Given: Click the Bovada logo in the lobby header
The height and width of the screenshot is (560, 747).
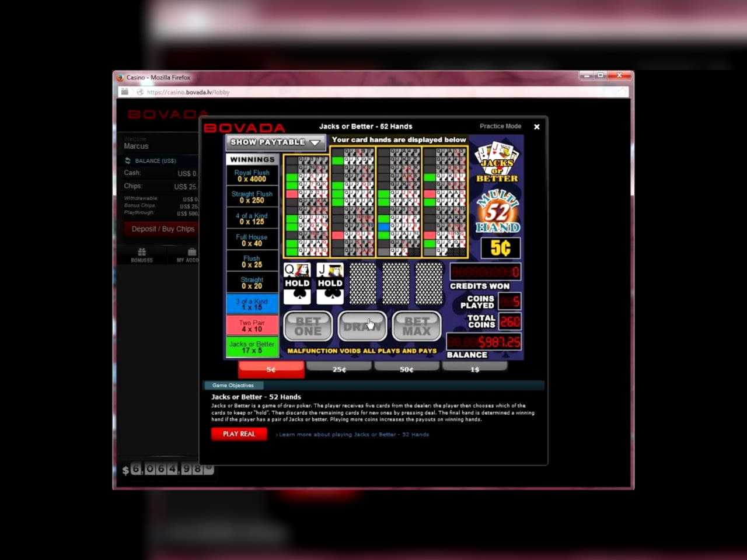Looking at the screenshot, I should click(x=167, y=114).
